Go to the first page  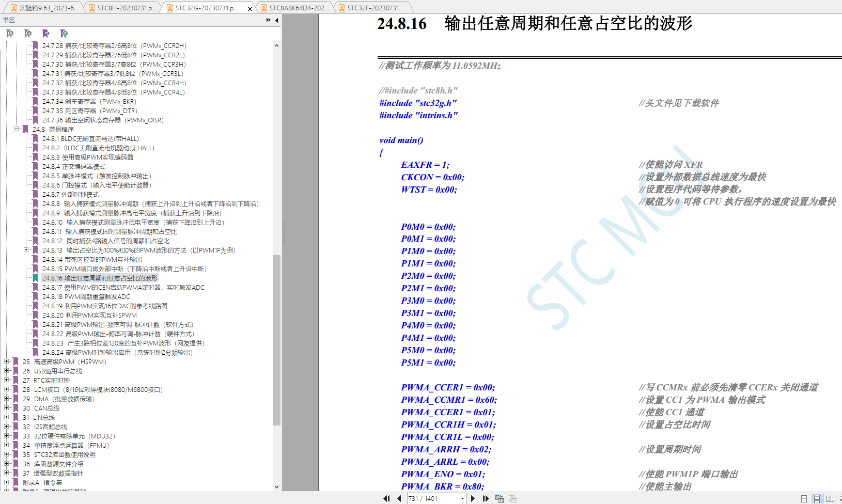[386, 498]
